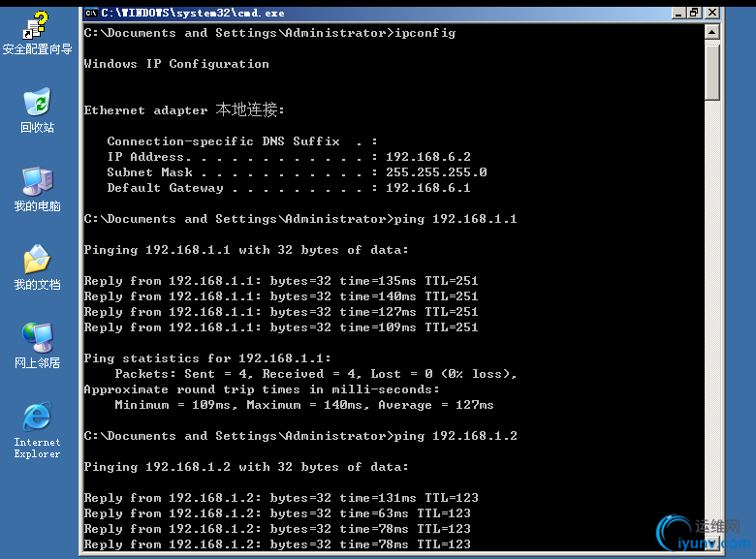Viewport: 756px width, 559px height.
Task: Click 'Approximate round trip times' line
Action: [262, 389]
